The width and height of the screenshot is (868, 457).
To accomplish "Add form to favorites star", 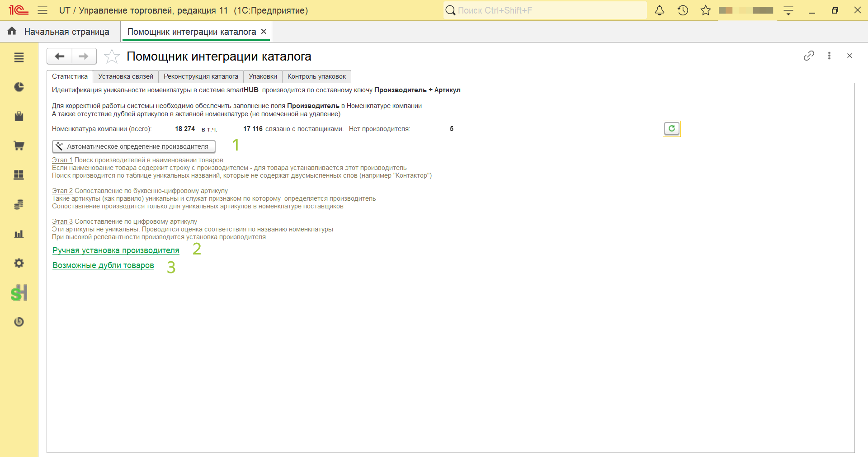I will tap(112, 57).
